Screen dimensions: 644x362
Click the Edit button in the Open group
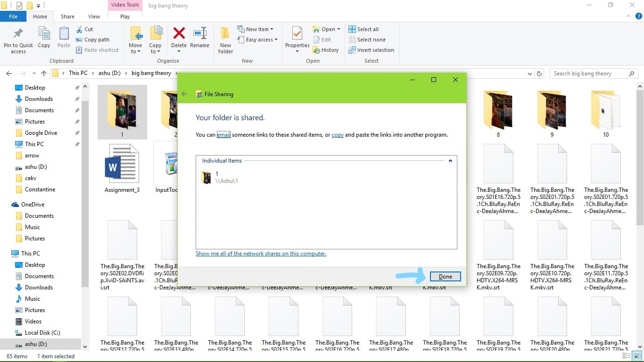coord(322,40)
